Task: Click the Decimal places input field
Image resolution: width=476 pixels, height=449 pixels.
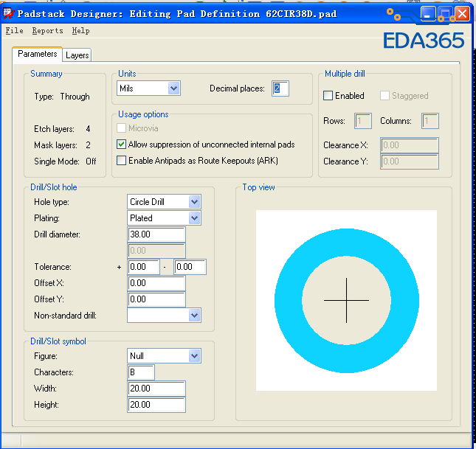Action: (280, 88)
